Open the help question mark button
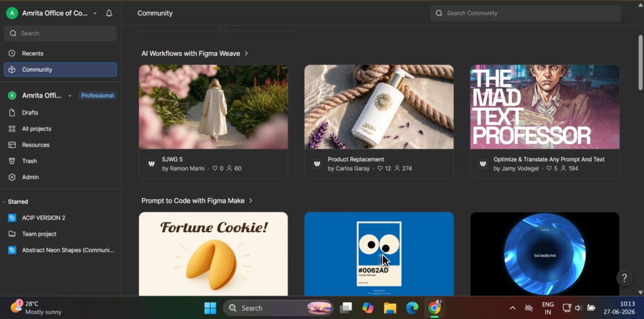Image resolution: width=644 pixels, height=319 pixels. 625,278
